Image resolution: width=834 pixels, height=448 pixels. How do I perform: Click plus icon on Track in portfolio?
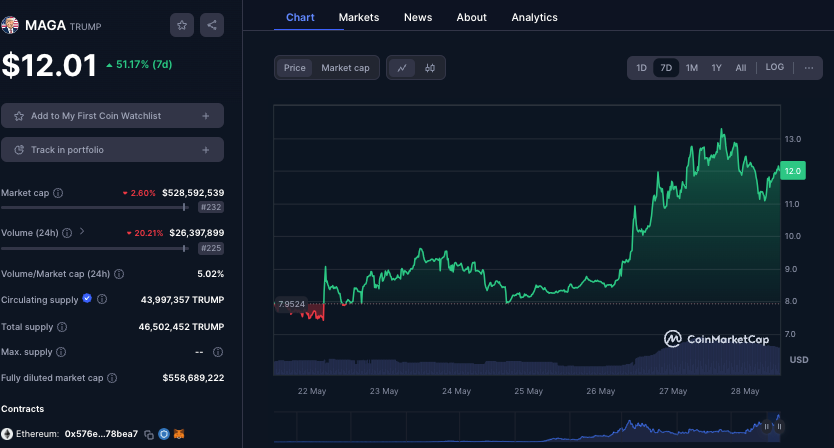(206, 150)
